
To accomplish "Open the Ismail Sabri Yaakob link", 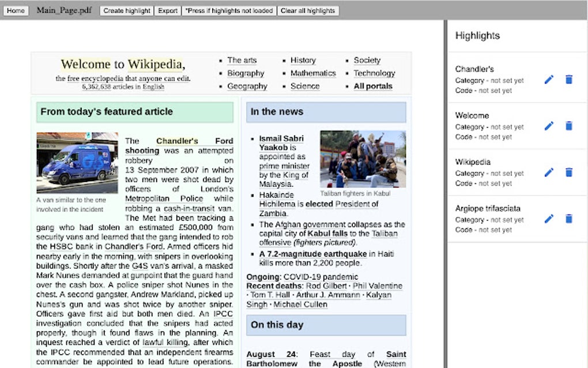I will pos(281,143).
